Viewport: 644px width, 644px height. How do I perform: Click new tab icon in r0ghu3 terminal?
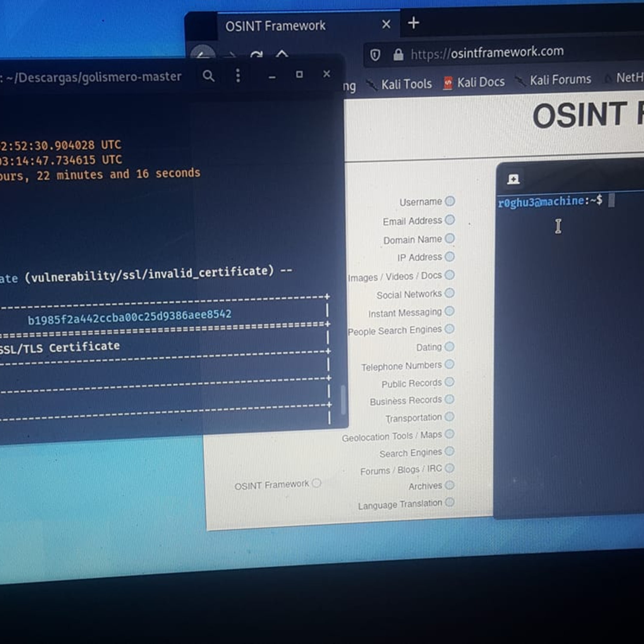pos(513,179)
